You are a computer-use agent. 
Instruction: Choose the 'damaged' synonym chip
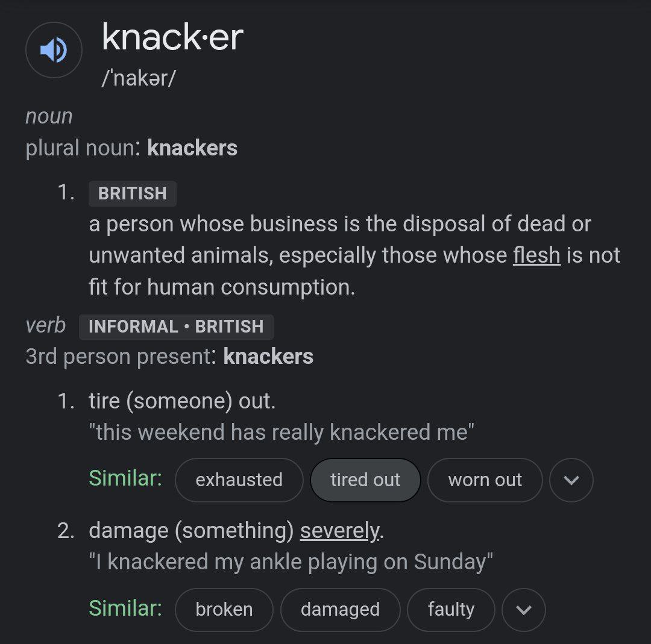[x=341, y=610]
